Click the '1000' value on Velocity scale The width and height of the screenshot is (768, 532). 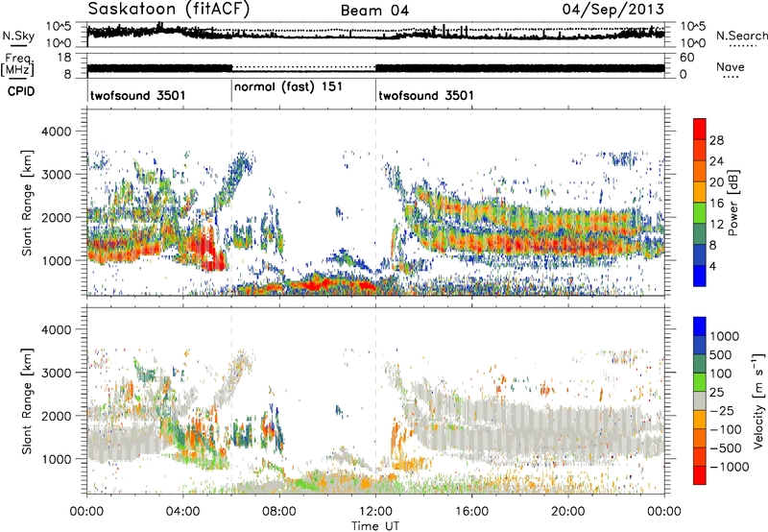tap(725, 336)
